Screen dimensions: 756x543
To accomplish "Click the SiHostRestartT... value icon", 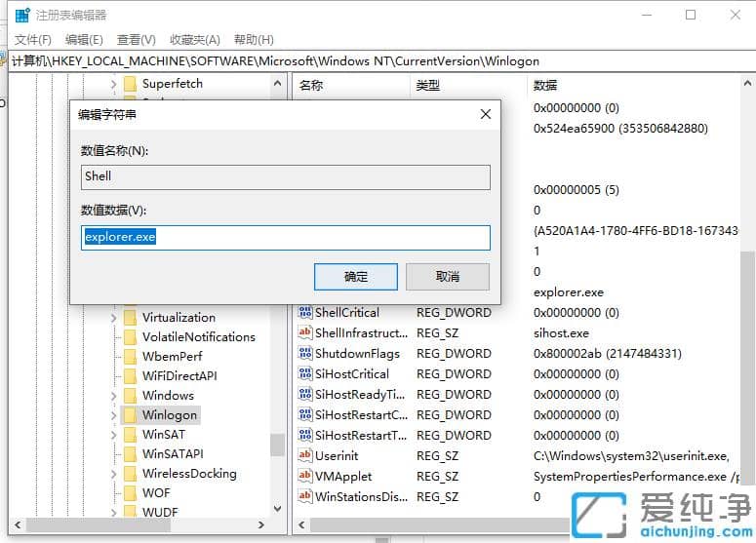I will [x=304, y=435].
